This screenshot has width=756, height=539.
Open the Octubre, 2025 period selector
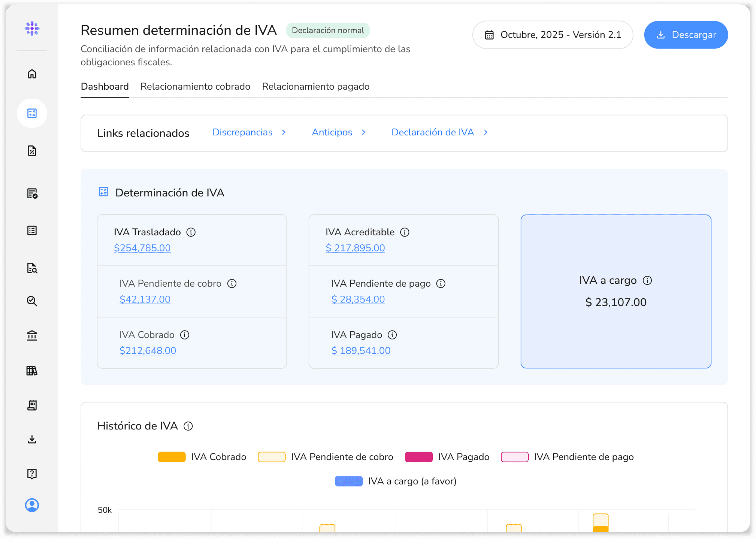coord(552,35)
